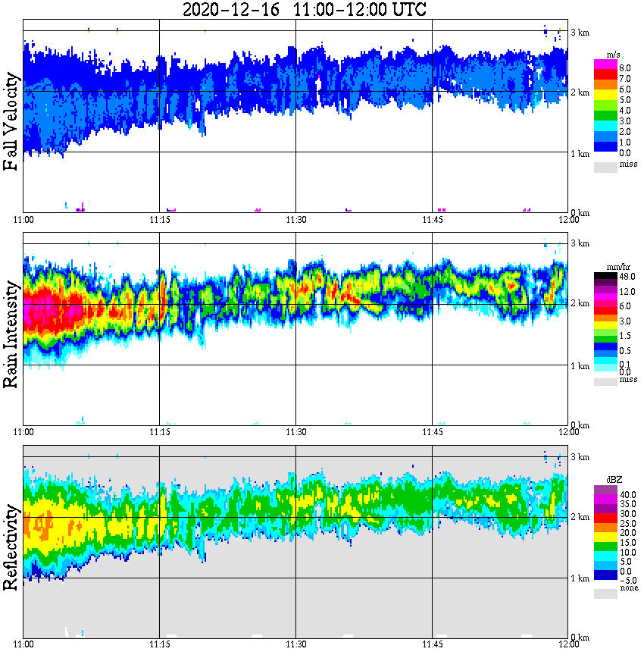
Task: Select the magenta 35.0 swatch in dBZ legend
Action: (x=606, y=500)
